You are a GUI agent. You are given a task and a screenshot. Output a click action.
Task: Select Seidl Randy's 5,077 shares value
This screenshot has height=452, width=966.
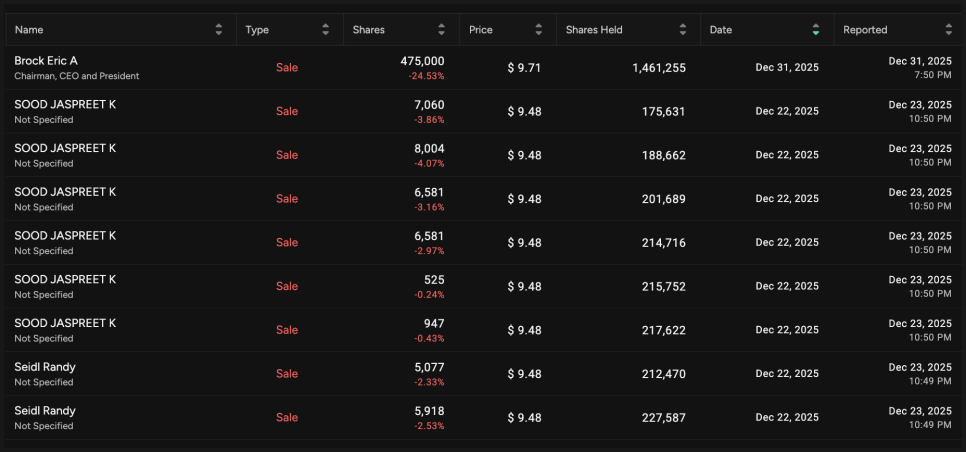(428, 367)
